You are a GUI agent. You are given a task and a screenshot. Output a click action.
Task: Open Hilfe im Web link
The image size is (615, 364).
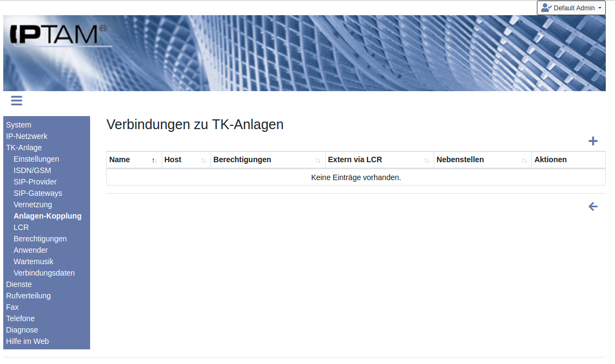(x=27, y=341)
